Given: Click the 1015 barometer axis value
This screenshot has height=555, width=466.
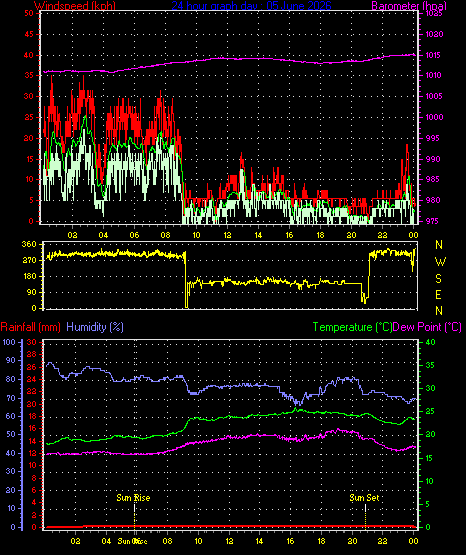Looking at the screenshot, I should coord(433,55).
